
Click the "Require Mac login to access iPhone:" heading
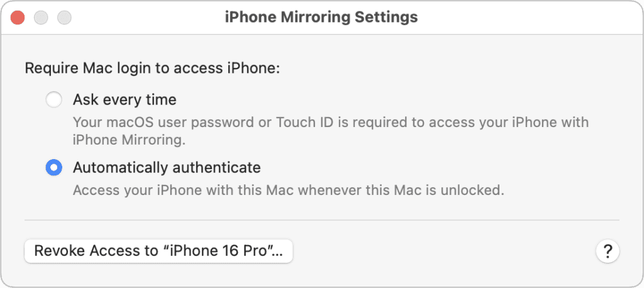[x=152, y=68]
